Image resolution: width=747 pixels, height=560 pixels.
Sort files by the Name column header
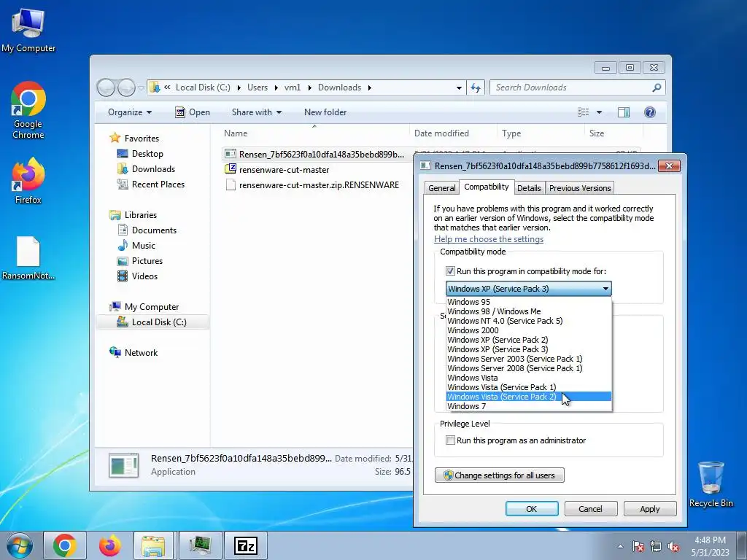click(x=314, y=133)
